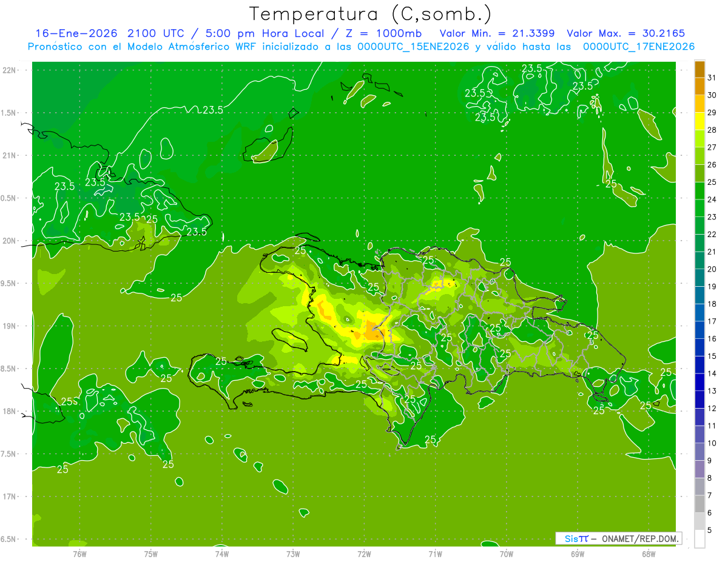Click the colorbar scale label '10'
Image resolution: width=728 pixels, height=562 pixels.
712,443
